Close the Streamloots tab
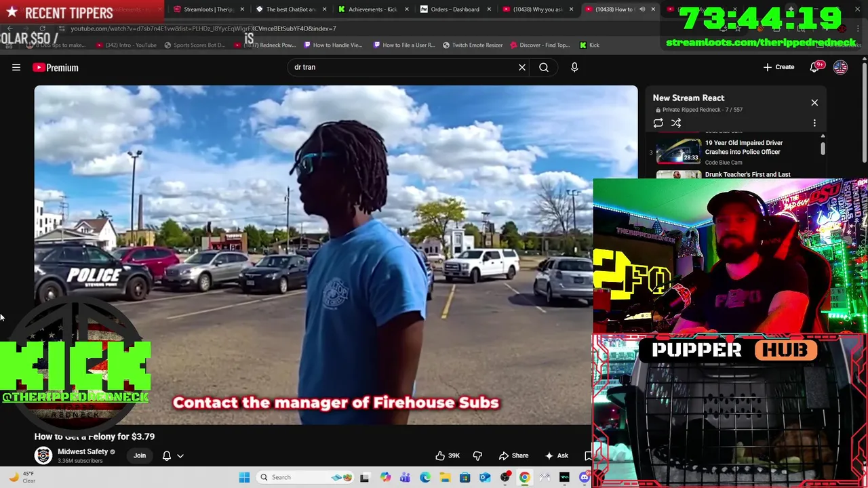Screen dimensions: 868x488 click(x=242, y=9)
